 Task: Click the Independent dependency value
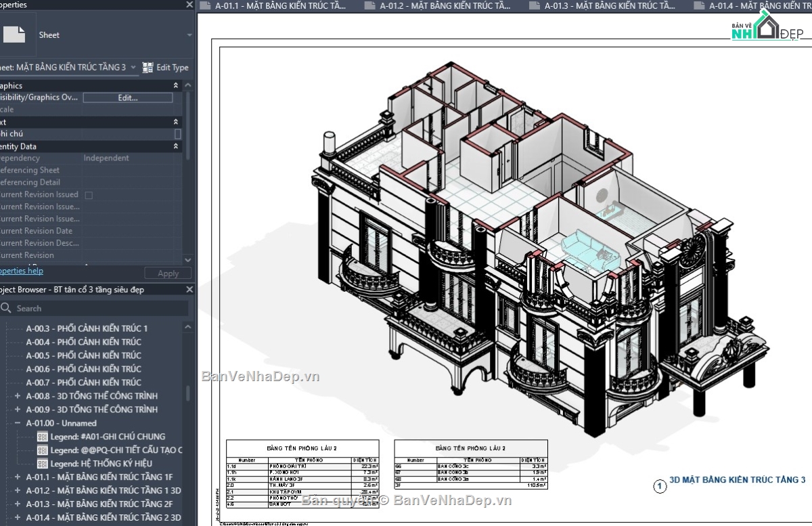(106, 158)
